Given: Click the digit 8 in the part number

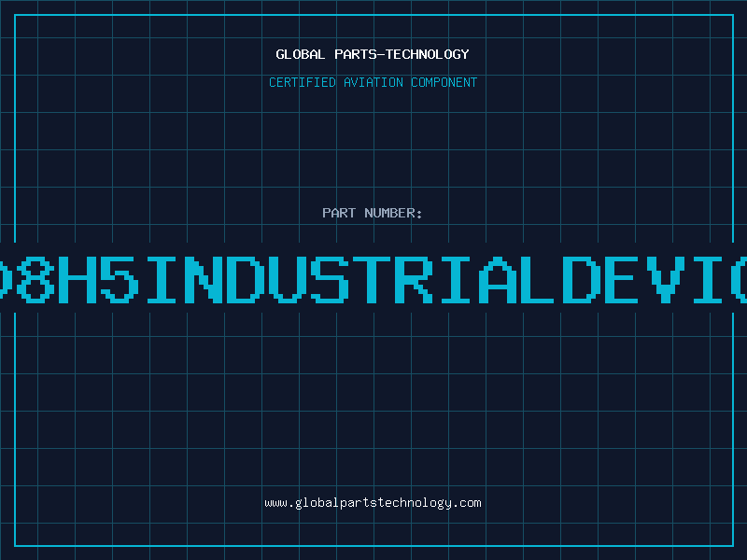Looking at the screenshot, I should pyautogui.click(x=35, y=278).
